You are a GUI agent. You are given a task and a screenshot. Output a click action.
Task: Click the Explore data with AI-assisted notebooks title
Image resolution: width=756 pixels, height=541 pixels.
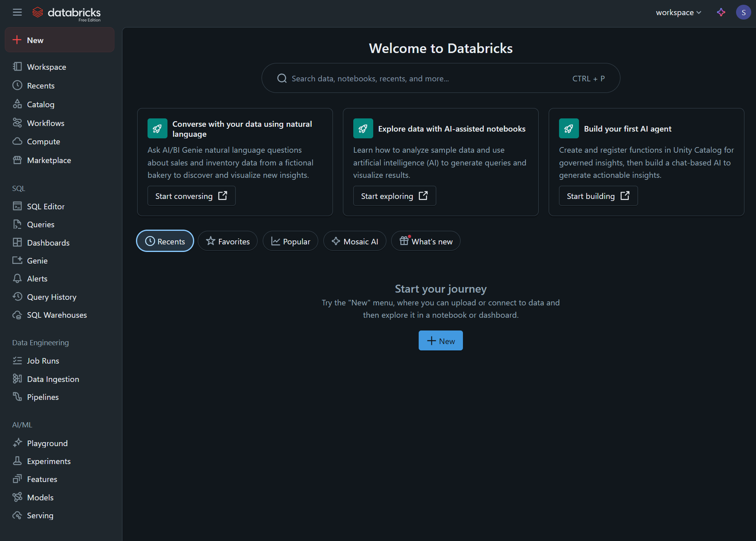point(452,129)
